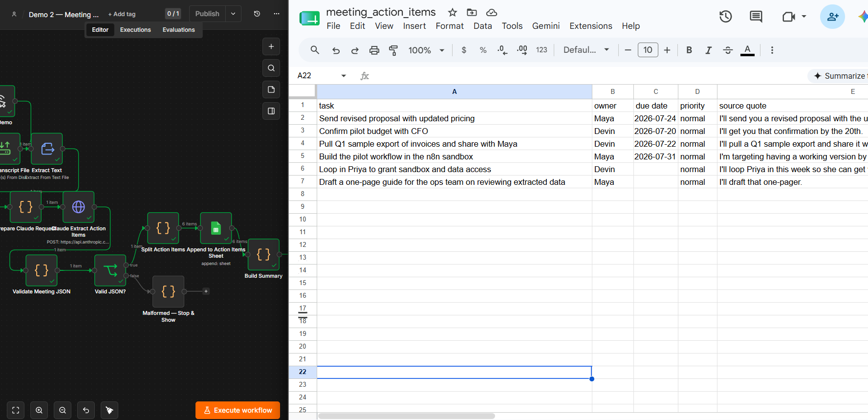Open the name box dropdown

pos(344,76)
